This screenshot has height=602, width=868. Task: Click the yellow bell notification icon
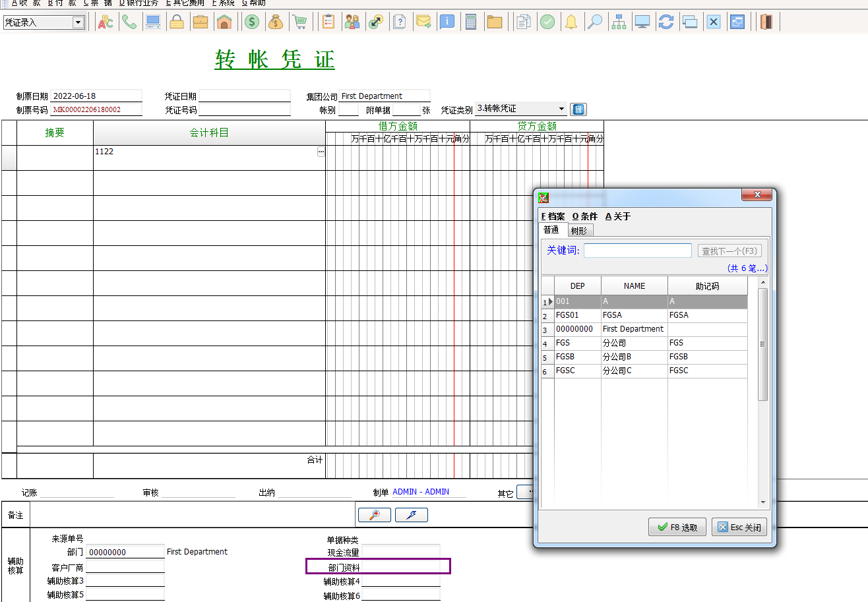point(571,22)
